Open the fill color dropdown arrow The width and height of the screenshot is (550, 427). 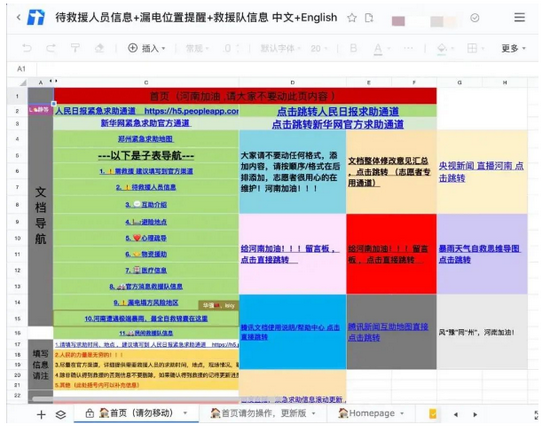452,48
